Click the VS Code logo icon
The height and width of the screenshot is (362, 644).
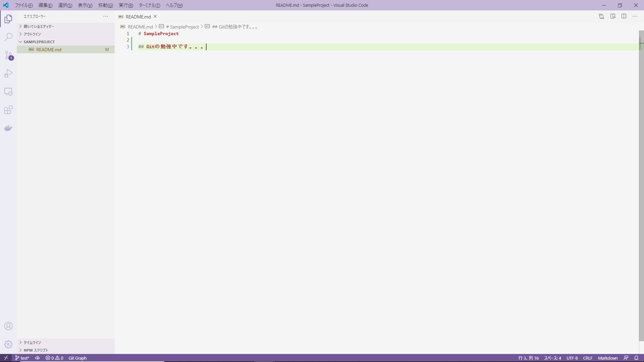point(6,5)
